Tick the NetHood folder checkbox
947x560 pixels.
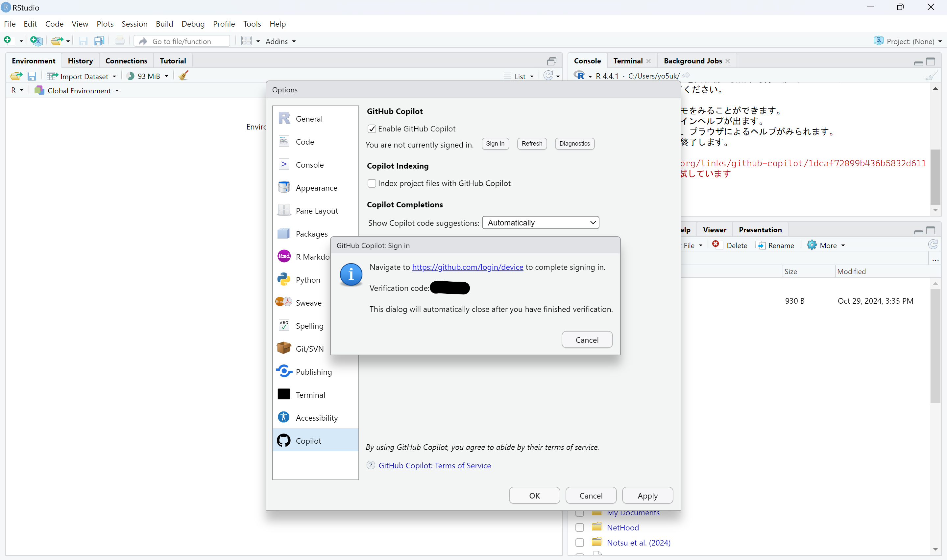point(580,527)
